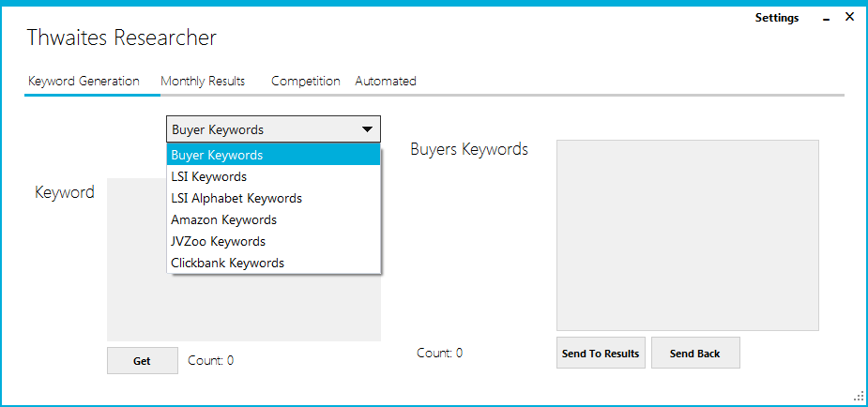This screenshot has height=407, width=868.
Task: Click the window resize grip corner
Action: (x=858, y=397)
